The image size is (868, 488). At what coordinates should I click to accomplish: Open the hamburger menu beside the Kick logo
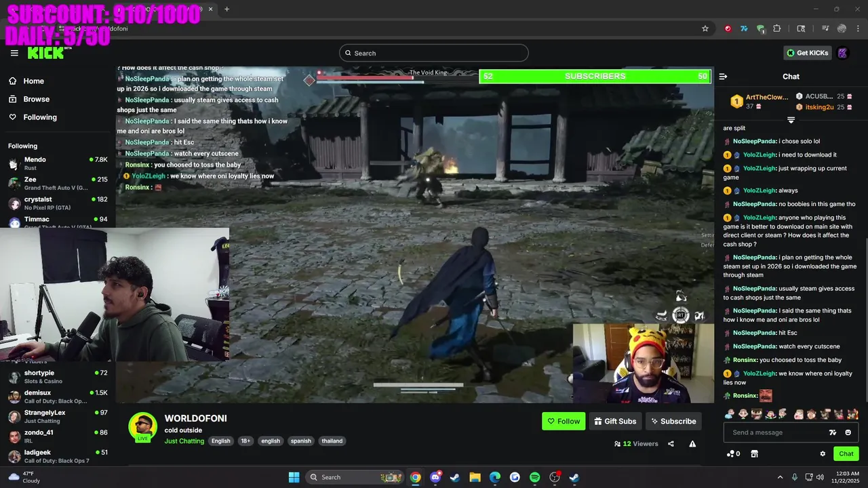click(x=14, y=53)
